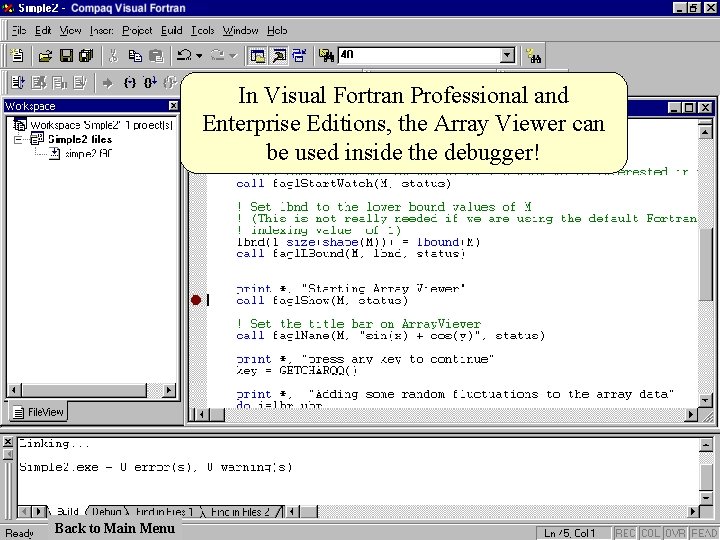Click the third debug toolbar icon
Image resolution: width=720 pixels, height=540 pixels.
click(x=59, y=83)
